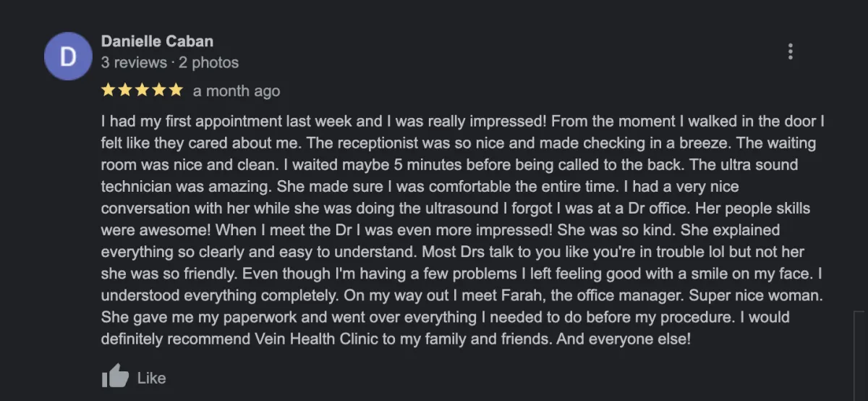868x401 pixels.
Task: Click the fourth yellow rating star
Action: (x=158, y=90)
